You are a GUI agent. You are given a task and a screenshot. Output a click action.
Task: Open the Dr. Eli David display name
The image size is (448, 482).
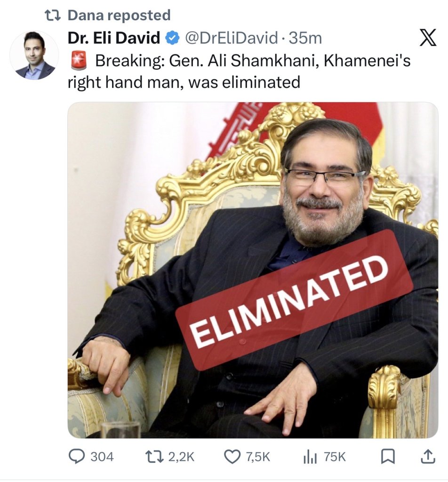tap(114, 38)
